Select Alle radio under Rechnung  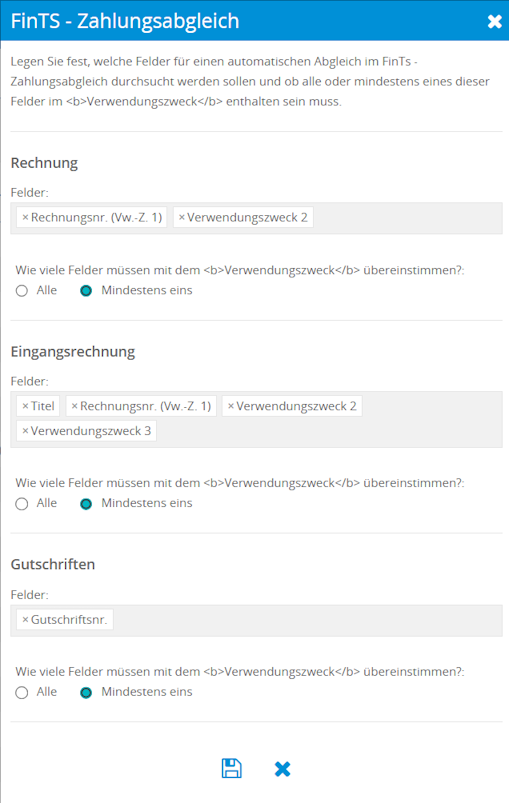(x=22, y=291)
